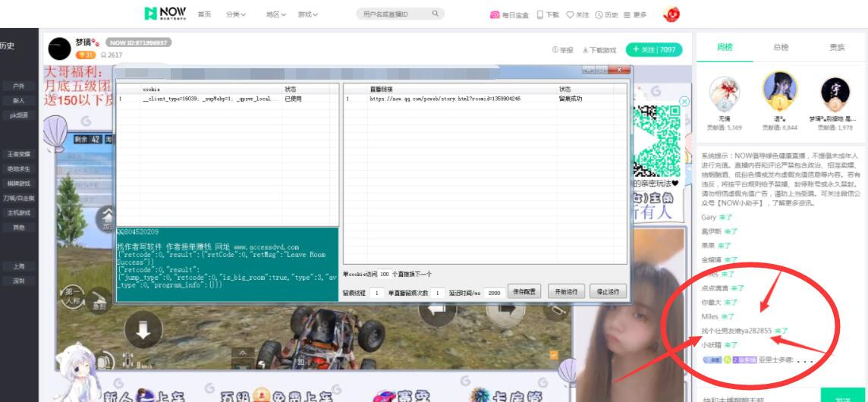Click the down-arrow button in game video
868x402 pixels.
[x=143, y=330]
